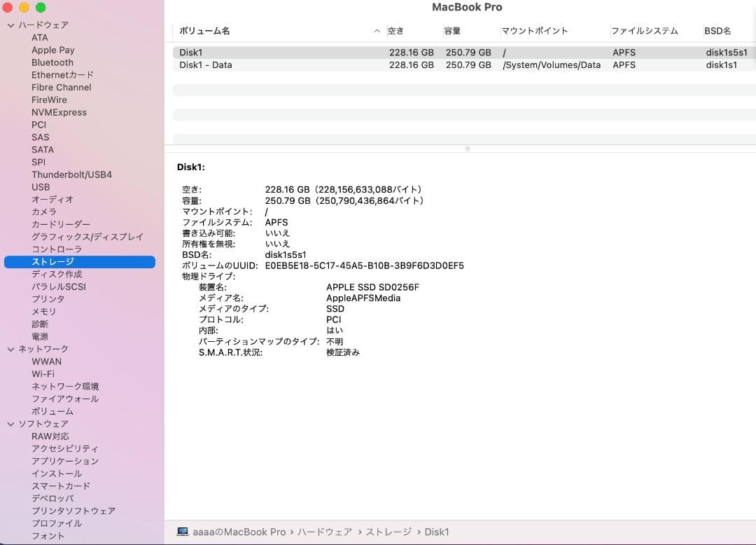Open ハードウェア from the breadcrumb path
The height and width of the screenshot is (545, 756).
coord(324,531)
